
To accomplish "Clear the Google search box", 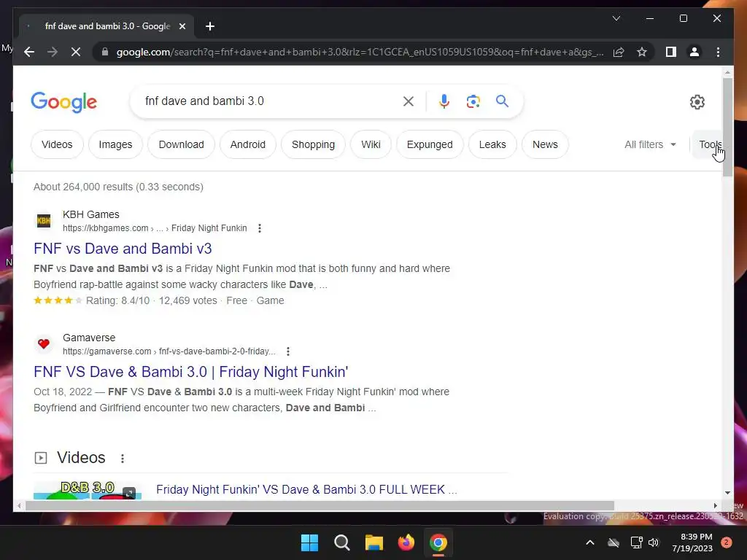I will pos(409,101).
